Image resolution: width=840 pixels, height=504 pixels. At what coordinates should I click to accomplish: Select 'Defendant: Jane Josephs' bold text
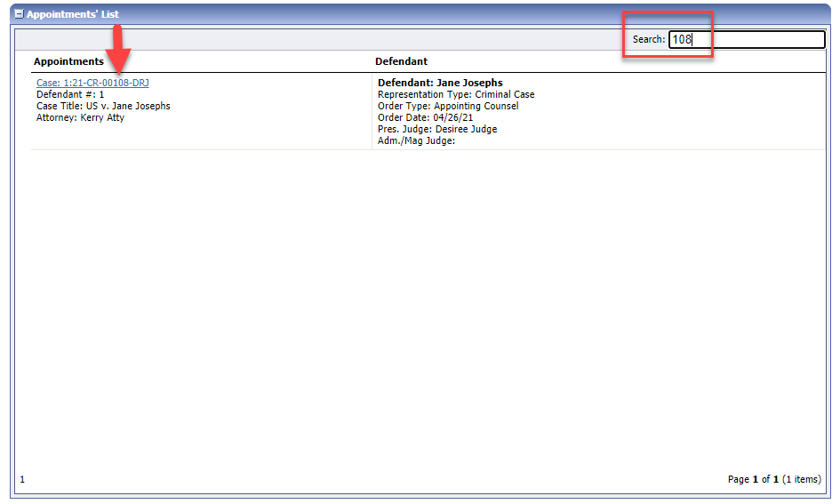click(x=440, y=83)
